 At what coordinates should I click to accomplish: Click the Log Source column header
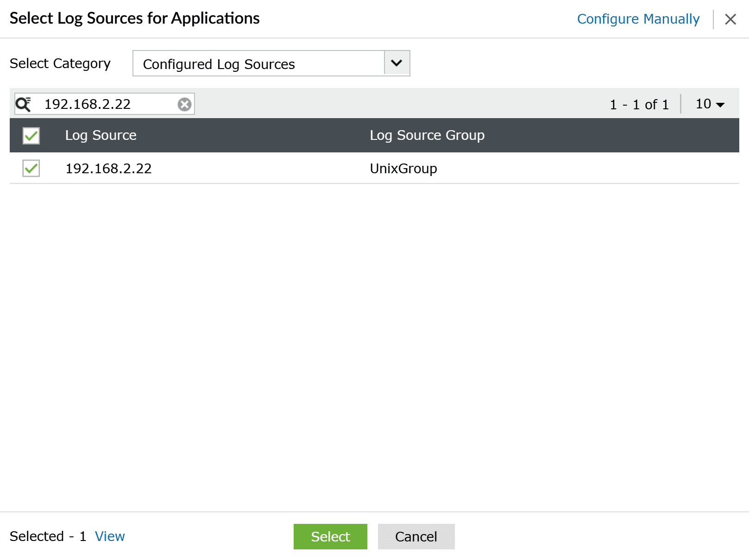coord(101,135)
